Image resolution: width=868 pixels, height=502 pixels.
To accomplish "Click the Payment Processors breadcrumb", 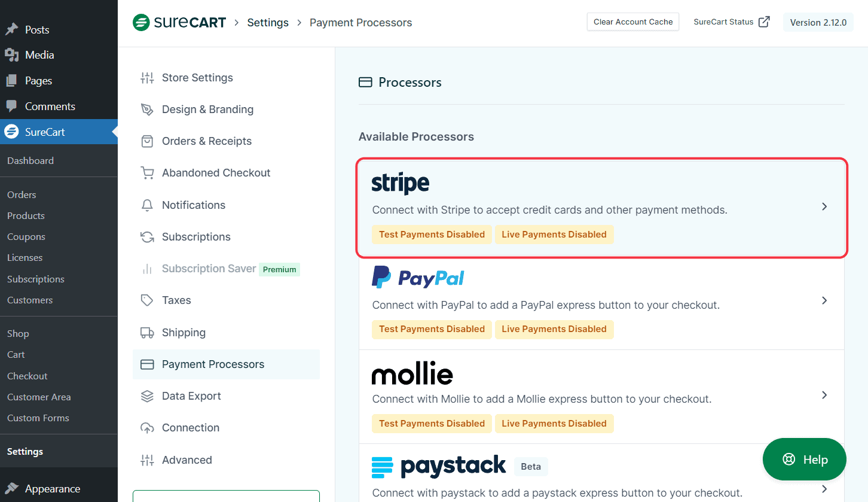I will [361, 23].
